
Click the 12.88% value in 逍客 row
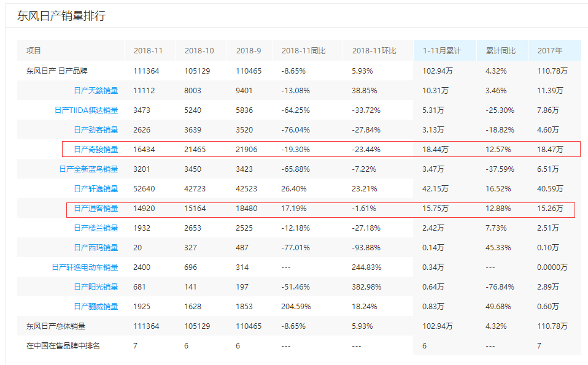tap(498, 209)
